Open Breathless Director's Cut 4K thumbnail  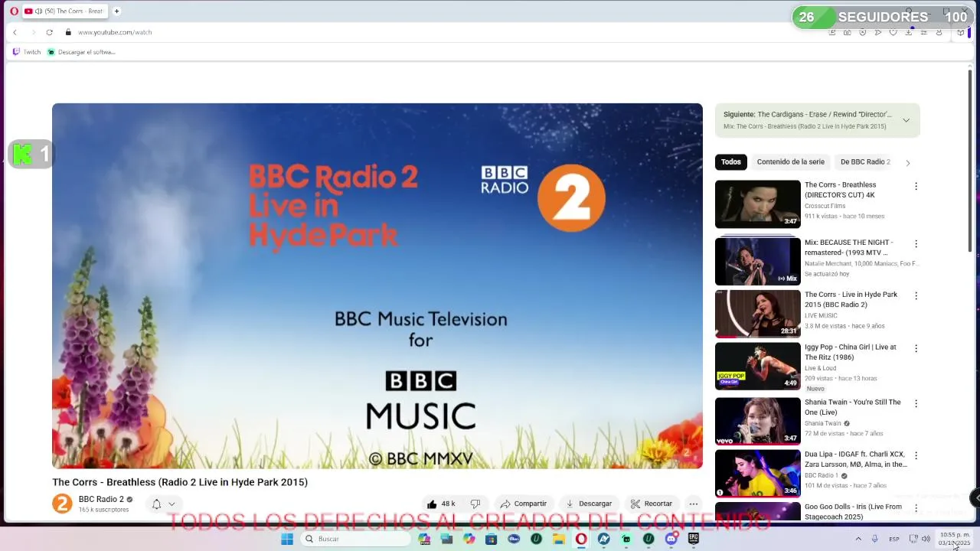[757, 204]
